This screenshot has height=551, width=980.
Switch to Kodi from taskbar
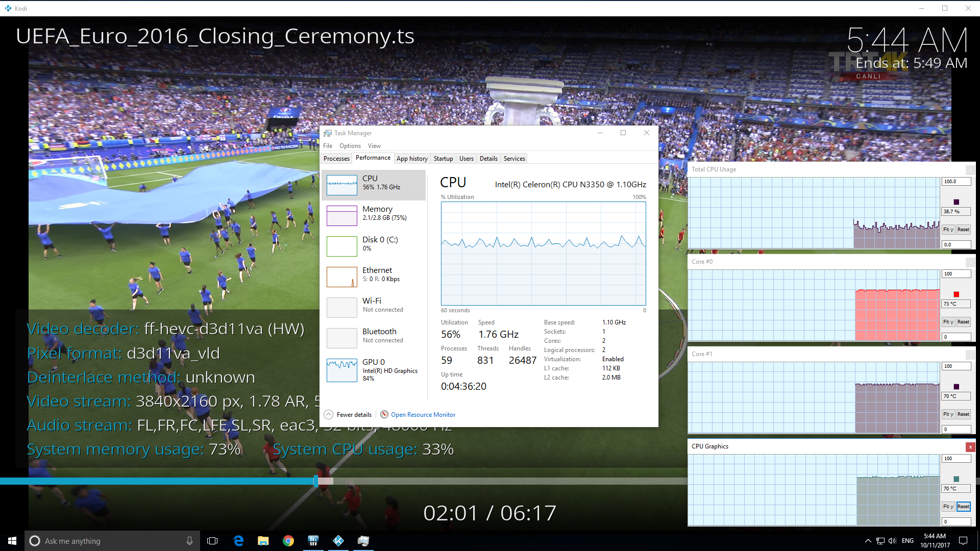pos(338,541)
